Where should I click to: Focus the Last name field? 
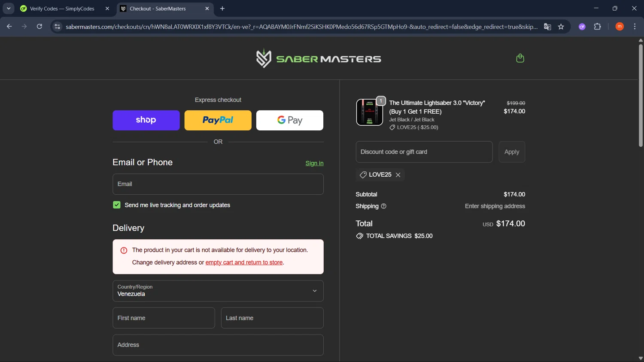pyautogui.click(x=272, y=318)
